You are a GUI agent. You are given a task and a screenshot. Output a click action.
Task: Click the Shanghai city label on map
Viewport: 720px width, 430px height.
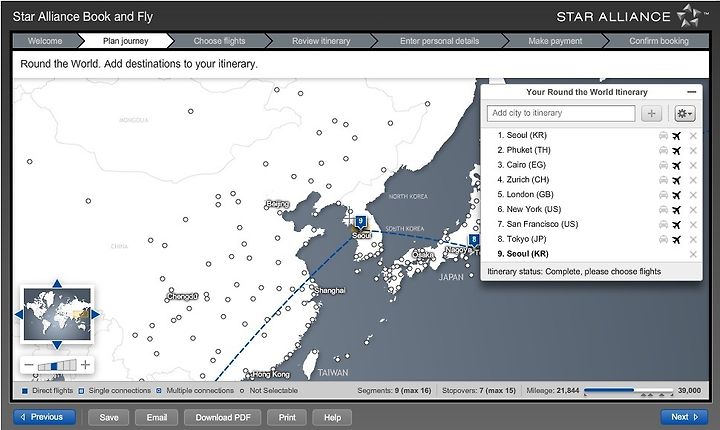(x=330, y=290)
